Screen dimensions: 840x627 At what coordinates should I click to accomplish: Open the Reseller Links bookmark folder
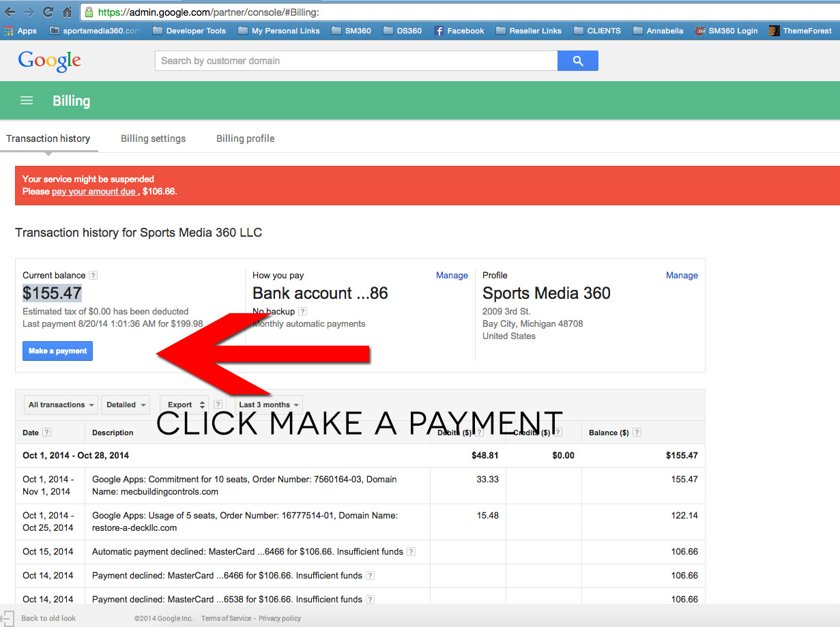click(x=529, y=31)
